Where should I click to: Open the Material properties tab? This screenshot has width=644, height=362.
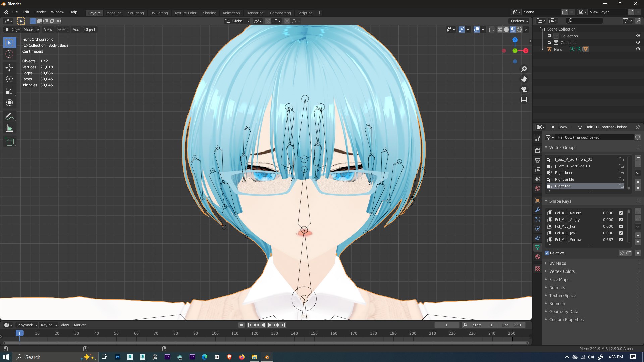pos(538,257)
